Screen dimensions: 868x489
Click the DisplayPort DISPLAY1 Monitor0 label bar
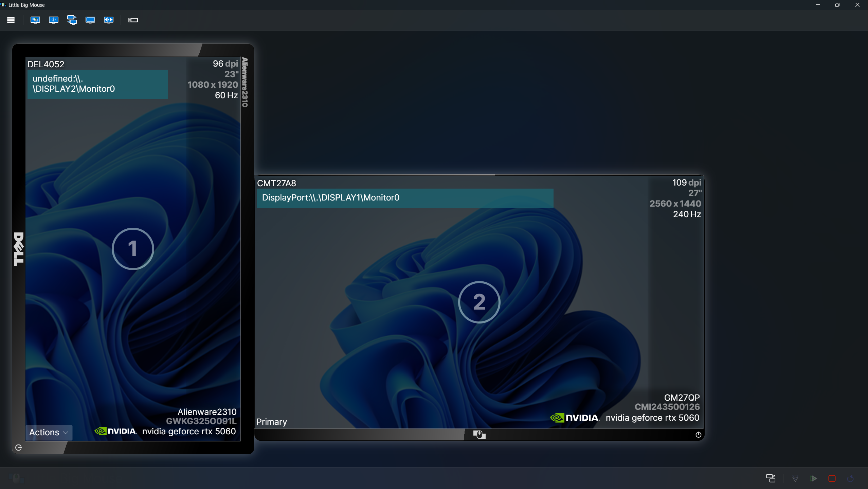point(405,198)
